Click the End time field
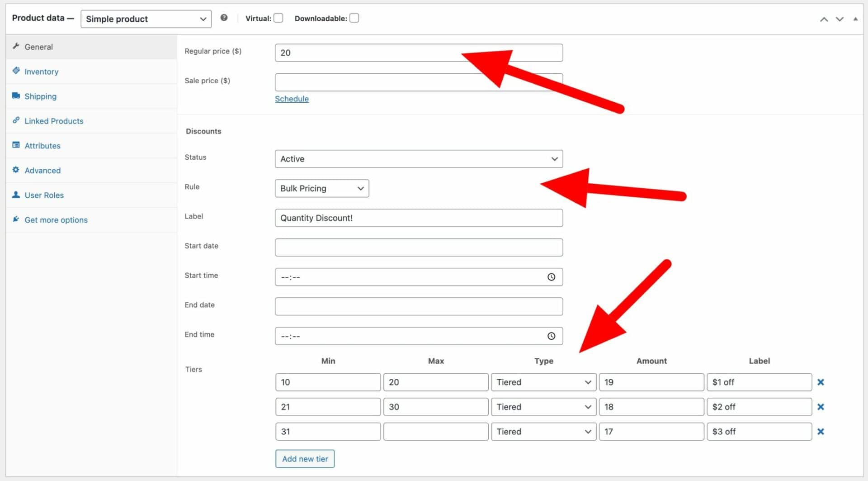This screenshot has width=868, height=481. tap(419, 336)
